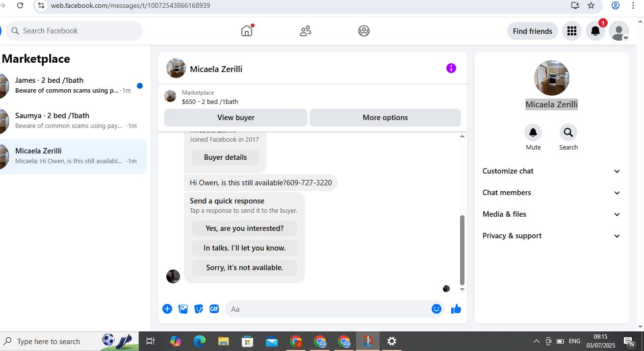The image size is (644, 351).
Task: Open browser profile icon
Action: pyautogui.click(x=616, y=5)
